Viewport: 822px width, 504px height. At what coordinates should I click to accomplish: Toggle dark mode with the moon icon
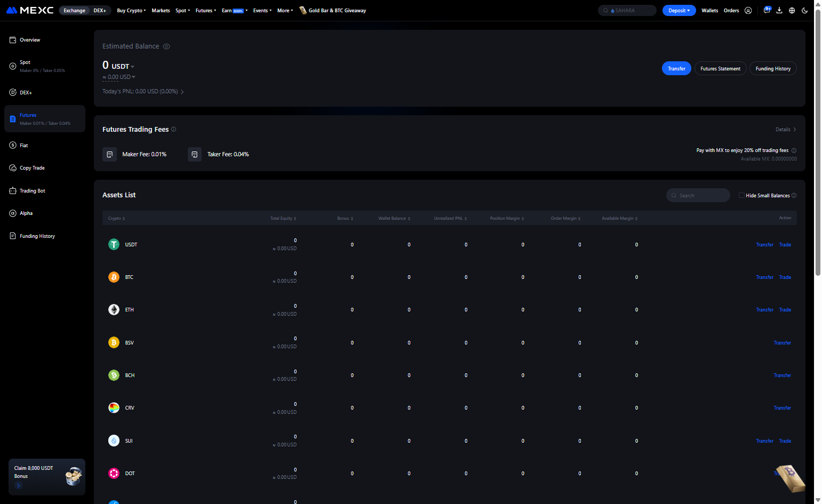[x=805, y=11]
